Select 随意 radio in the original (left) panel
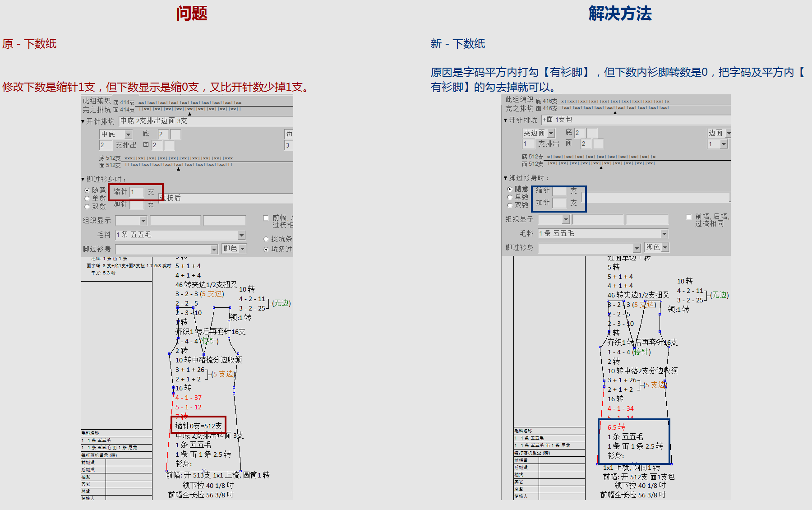This screenshot has width=812, height=510. pyautogui.click(x=87, y=190)
